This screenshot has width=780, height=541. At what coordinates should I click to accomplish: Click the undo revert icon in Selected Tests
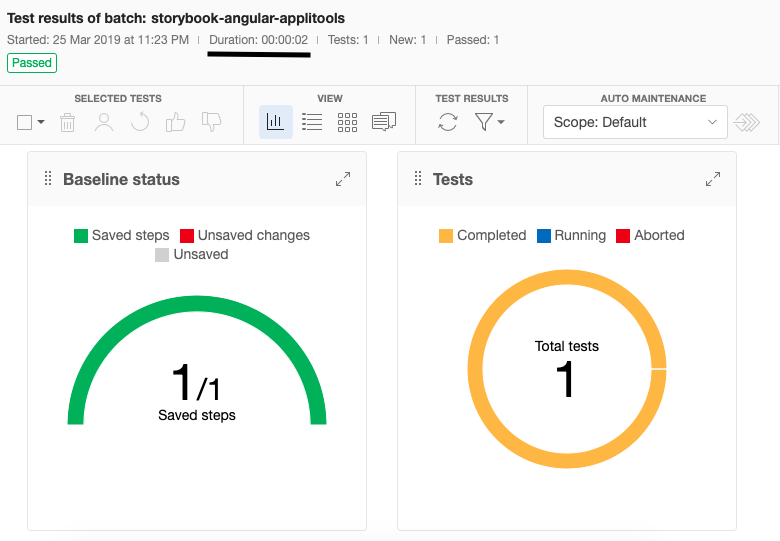click(x=140, y=122)
